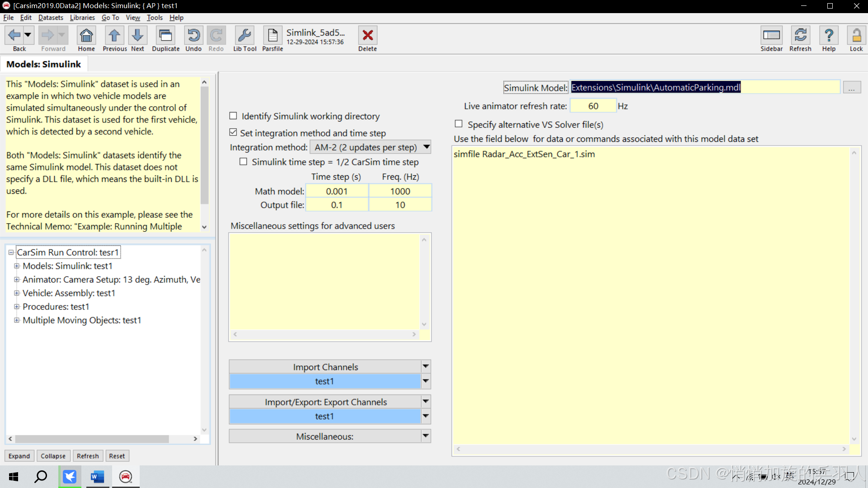Undo the last change
868x488 pixels.
[x=193, y=36]
